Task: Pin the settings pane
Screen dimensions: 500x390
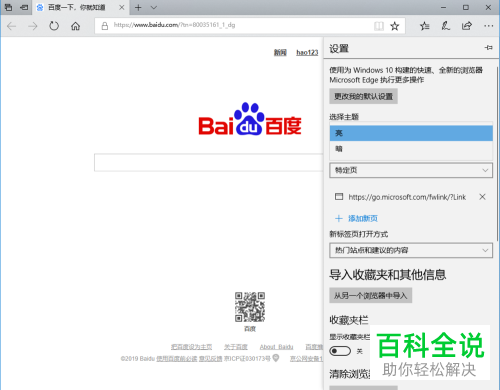Action: [x=488, y=48]
